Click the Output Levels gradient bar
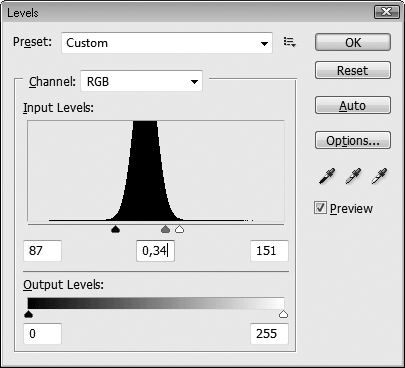405x368 pixels. click(156, 303)
